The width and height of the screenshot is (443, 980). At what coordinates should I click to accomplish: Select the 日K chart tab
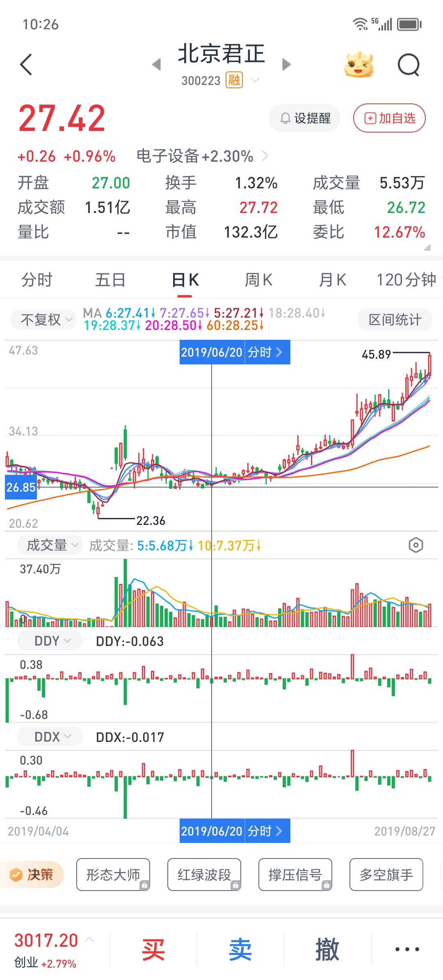click(x=185, y=280)
